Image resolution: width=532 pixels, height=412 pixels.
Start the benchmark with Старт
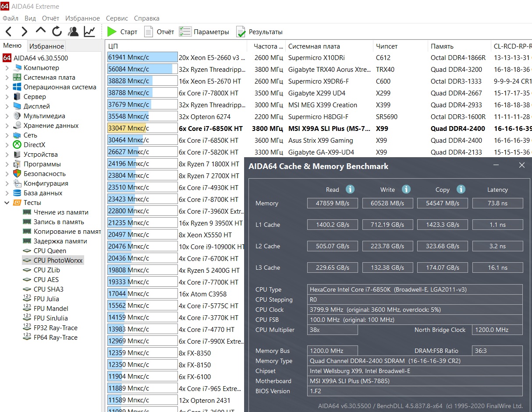[x=122, y=32]
